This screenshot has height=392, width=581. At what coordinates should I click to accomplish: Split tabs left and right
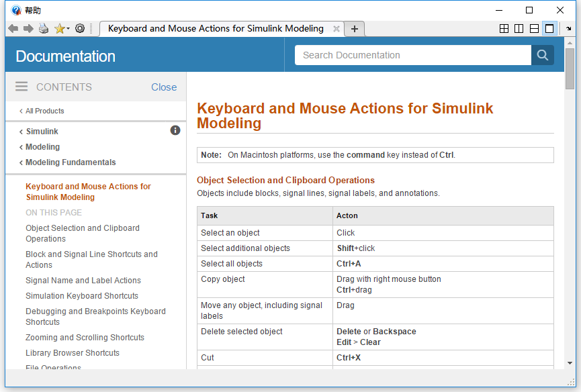[519, 29]
